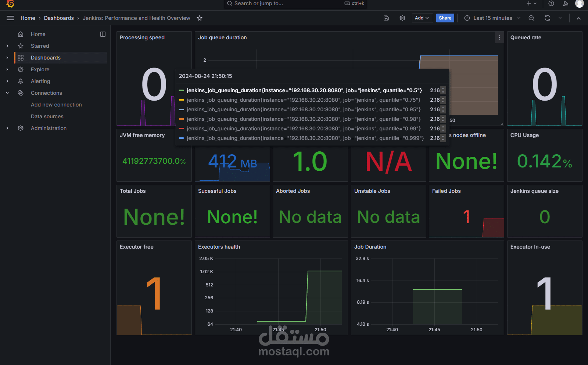
Task: Expand the Starred section chevron
Action: 7,46
